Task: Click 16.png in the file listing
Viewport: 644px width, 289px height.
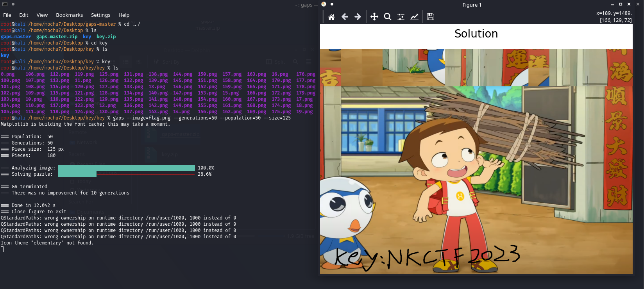Action: 280,74
